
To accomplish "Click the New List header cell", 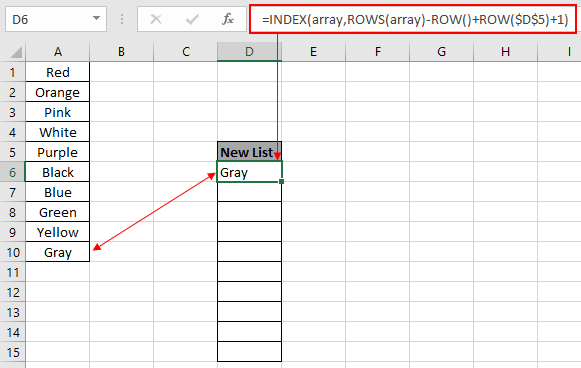I will [x=249, y=152].
